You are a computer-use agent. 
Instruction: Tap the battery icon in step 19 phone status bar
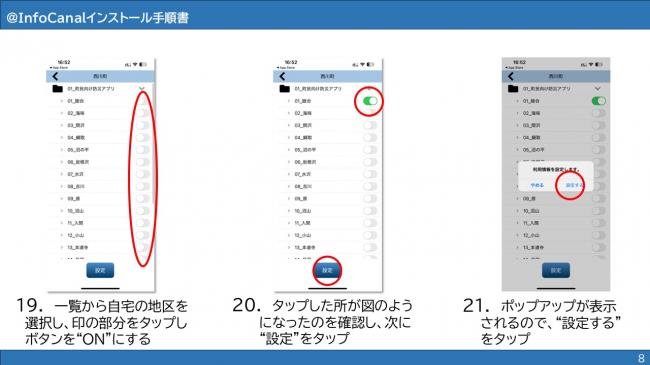pyautogui.click(x=143, y=65)
